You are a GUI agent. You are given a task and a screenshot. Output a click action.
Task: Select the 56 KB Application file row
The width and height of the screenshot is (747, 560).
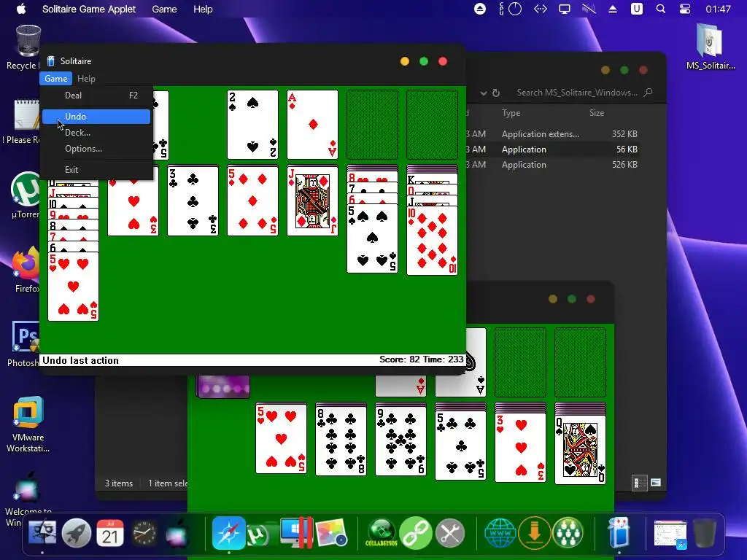click(x=553, y=149)
